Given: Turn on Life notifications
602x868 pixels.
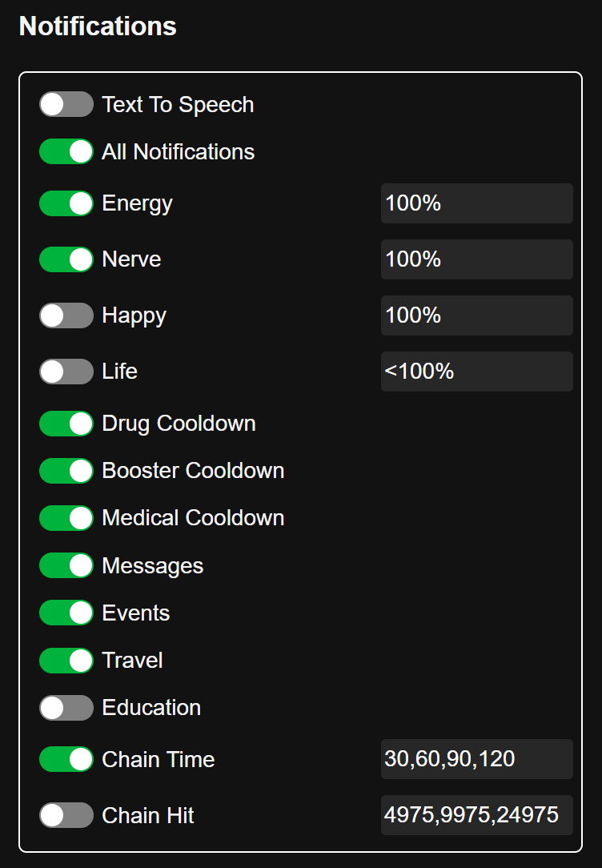Looking at the screenshot, I should (66, 372).
